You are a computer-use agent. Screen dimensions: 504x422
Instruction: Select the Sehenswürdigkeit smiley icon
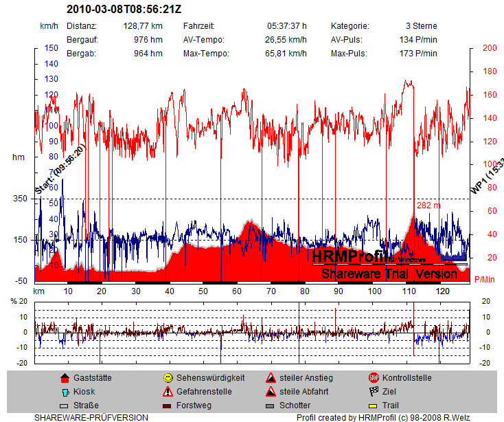click(x=168, y=378)
